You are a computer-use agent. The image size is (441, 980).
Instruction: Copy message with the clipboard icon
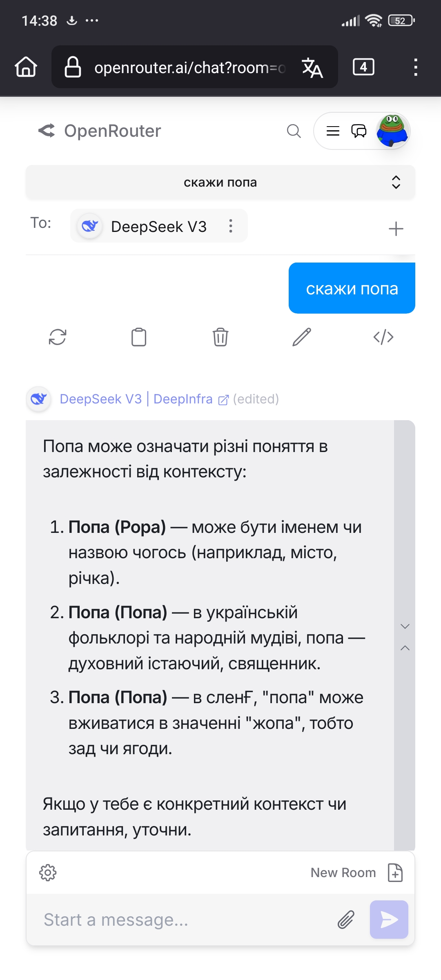coord(139,337)
